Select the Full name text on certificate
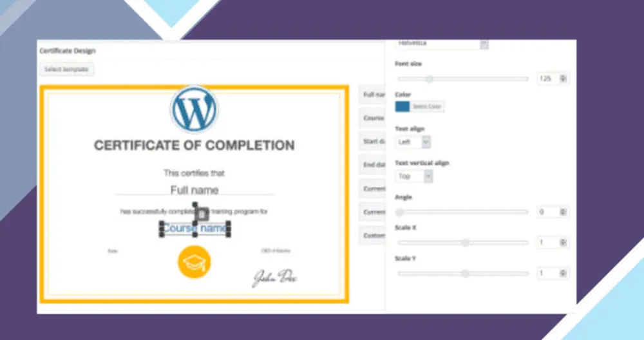 pyautogui.click(x=194, y=190)
